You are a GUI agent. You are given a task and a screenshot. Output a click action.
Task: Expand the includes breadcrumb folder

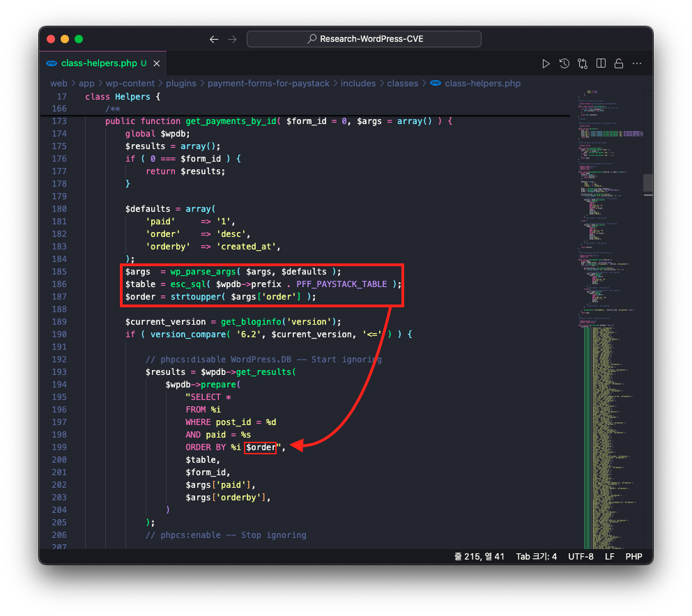[358, 84]
